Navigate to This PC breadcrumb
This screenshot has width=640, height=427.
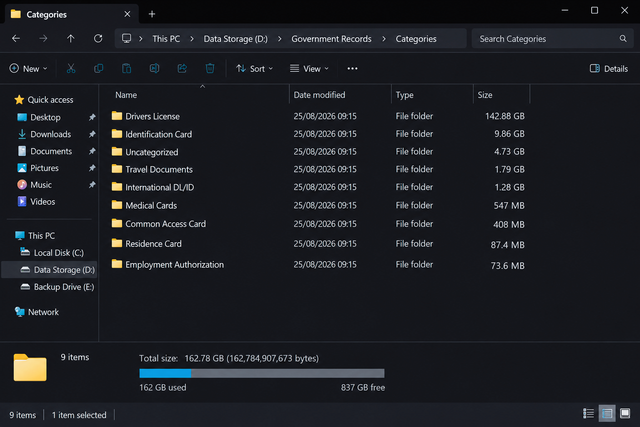(x=166, y=39)
